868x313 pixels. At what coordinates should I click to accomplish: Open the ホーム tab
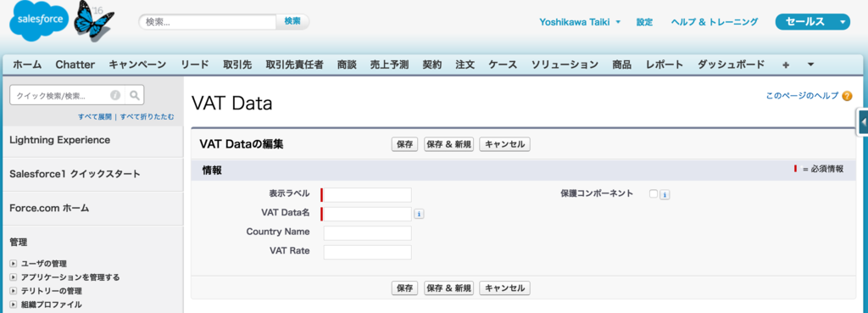[x=27, y=64]
